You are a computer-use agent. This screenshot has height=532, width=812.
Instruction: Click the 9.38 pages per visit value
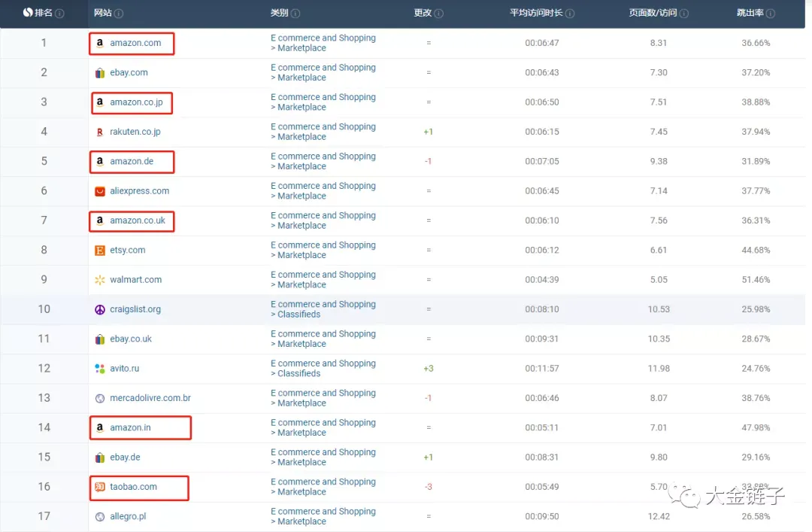pyautogui.click(x=659, y=161)
